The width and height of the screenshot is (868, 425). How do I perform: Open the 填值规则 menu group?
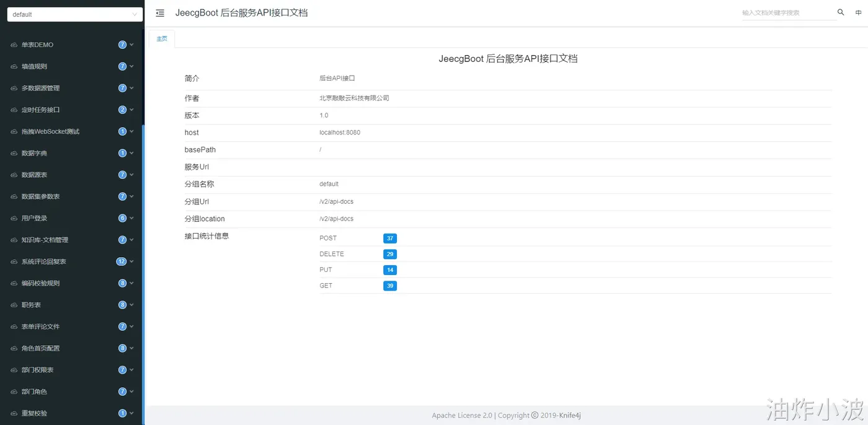72,66
